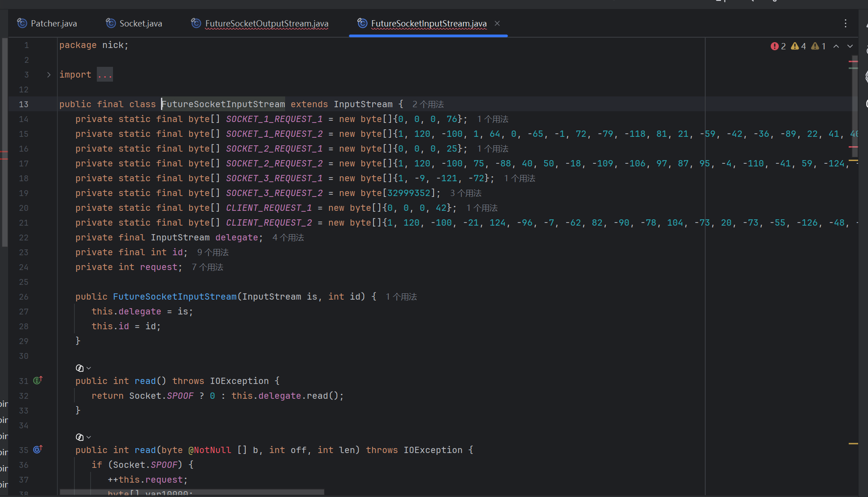Open the 9 usages hint beside id field
This screenshot has width=868, height=497.
pyautogui.click(x=213, y=253)
